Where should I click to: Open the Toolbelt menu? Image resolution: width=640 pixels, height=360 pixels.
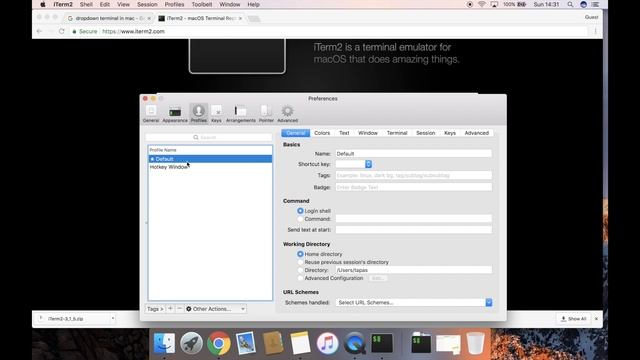click(x=202, y=4)
